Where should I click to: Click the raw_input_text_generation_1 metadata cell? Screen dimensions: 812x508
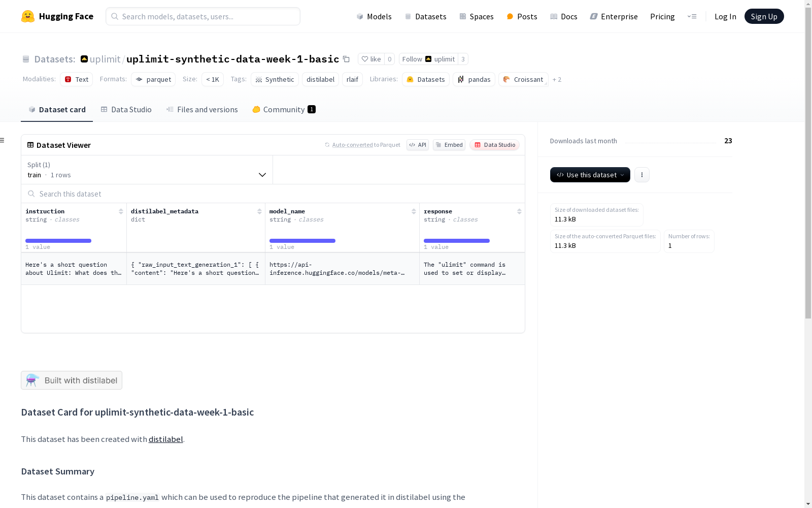[196, 269]
